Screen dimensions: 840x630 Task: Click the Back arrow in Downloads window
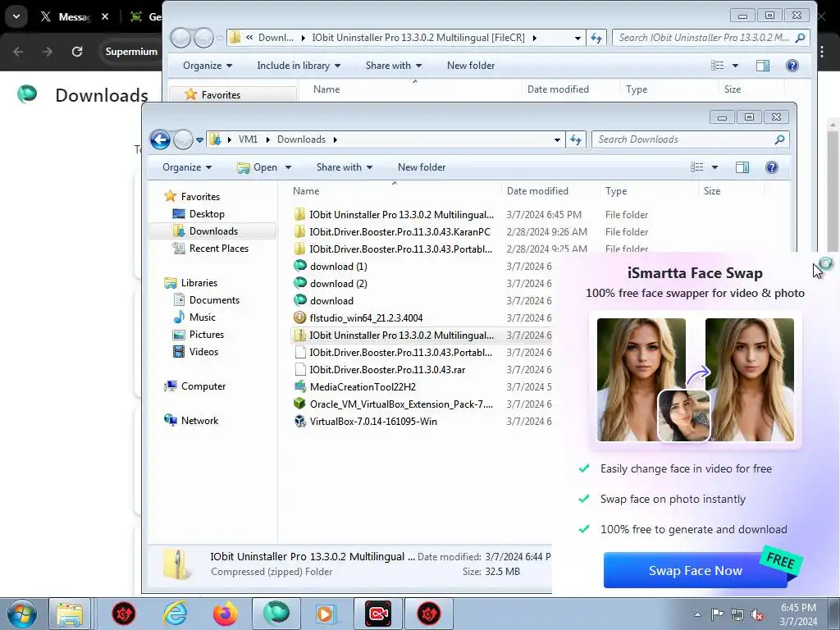pyautogui.click(x=160, y=139)
